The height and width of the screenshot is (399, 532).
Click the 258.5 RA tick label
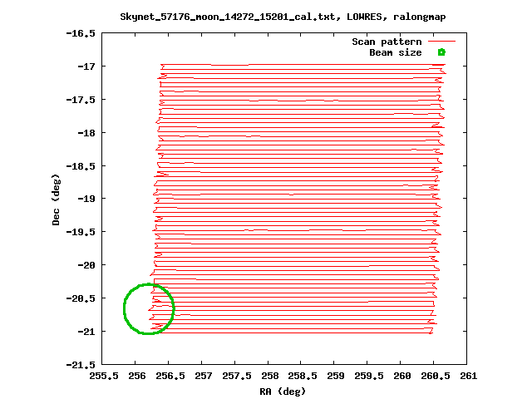(303, 376)
